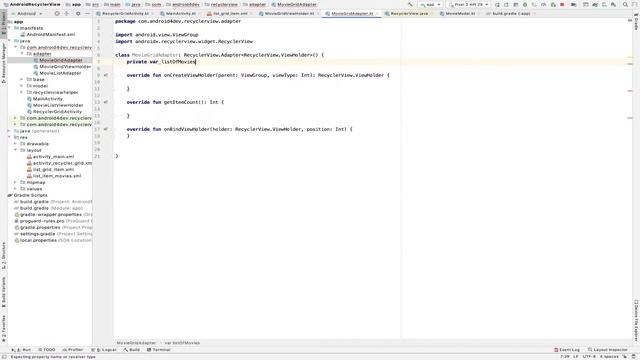Click override gutter icon beside onCreateViewHolder

click(x=106, y=75)
